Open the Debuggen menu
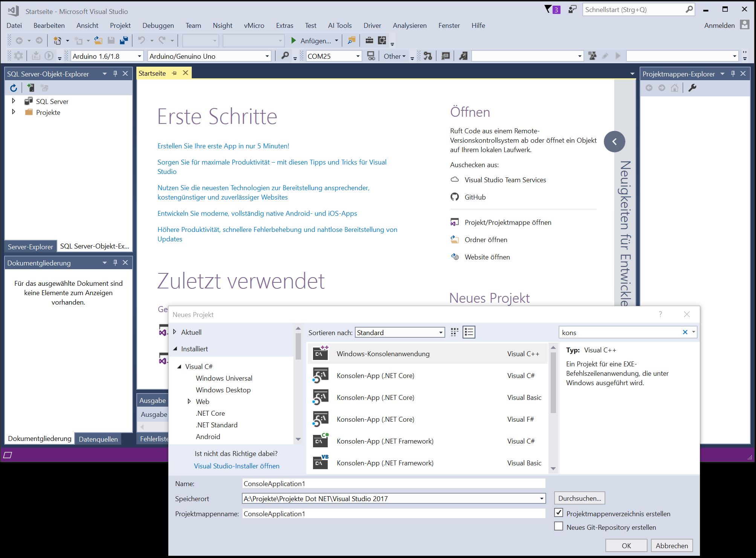756x558 pixels. (158, 25)
